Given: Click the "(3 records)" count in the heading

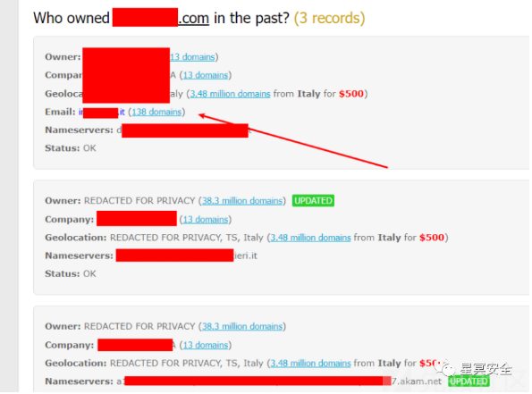Looking at the screenshot, I should point(329,18).
